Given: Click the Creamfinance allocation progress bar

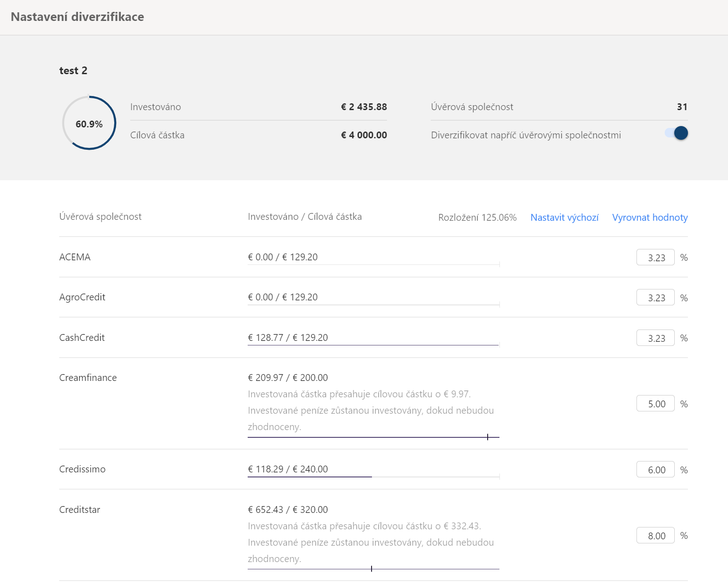Looking at the screenshot, I should (x=373, y=437).
